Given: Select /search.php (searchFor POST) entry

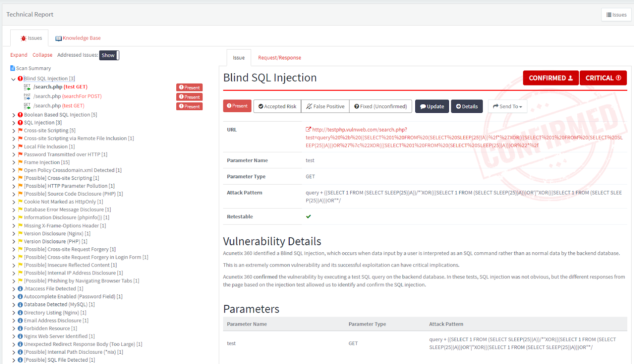Looking at the screenshot, I should tap(67, 96).
